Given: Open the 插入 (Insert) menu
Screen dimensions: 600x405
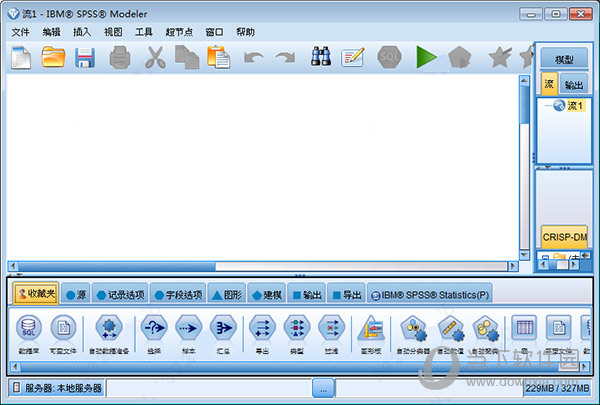Looking at the screenshot, I should 82,32.
